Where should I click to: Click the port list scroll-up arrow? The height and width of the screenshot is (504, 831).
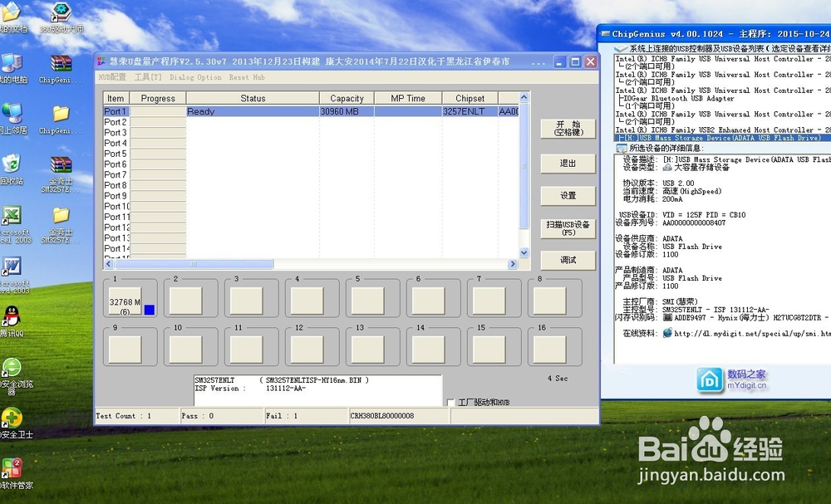(x=524, y=97)
